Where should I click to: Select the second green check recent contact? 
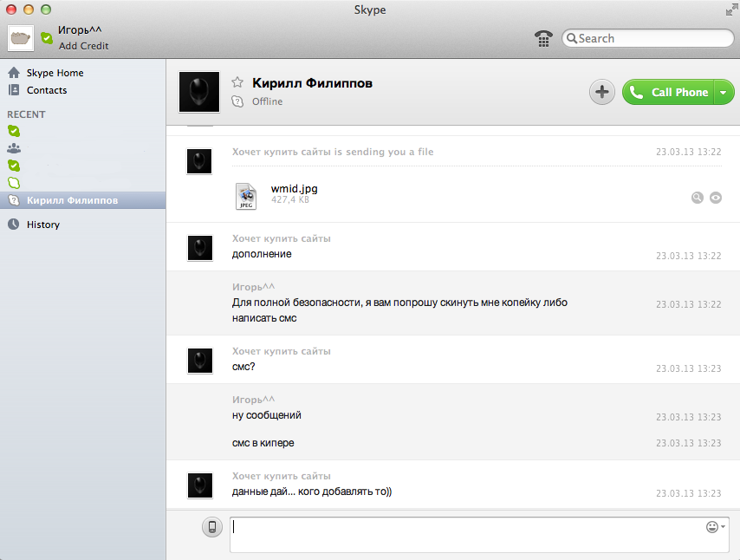click(14, 166)
